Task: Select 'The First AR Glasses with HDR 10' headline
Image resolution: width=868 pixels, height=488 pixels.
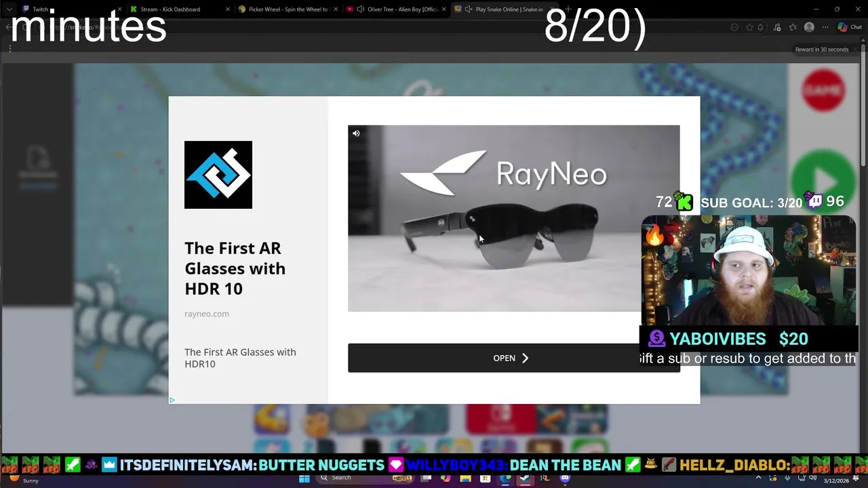Action: click(235, 268)
